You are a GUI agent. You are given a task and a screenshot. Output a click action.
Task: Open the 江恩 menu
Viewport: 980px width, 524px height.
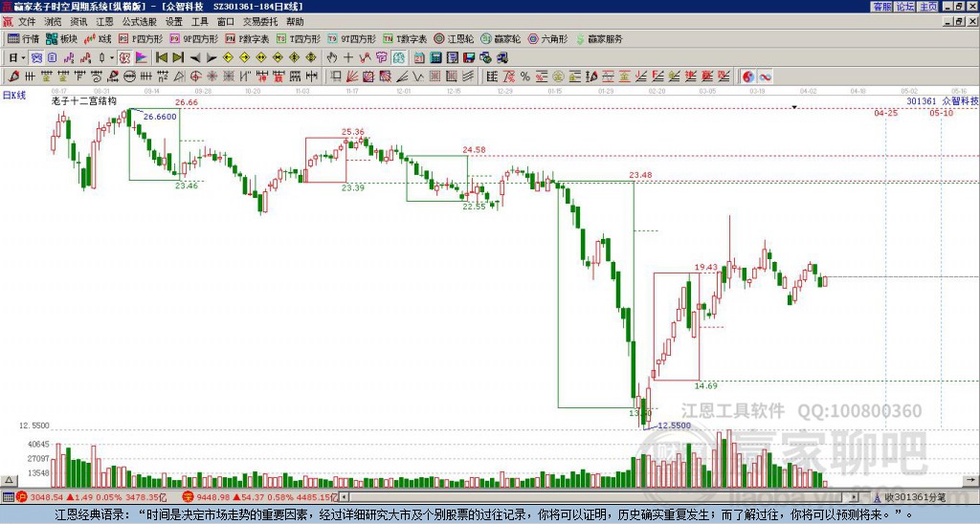[104, 22]
